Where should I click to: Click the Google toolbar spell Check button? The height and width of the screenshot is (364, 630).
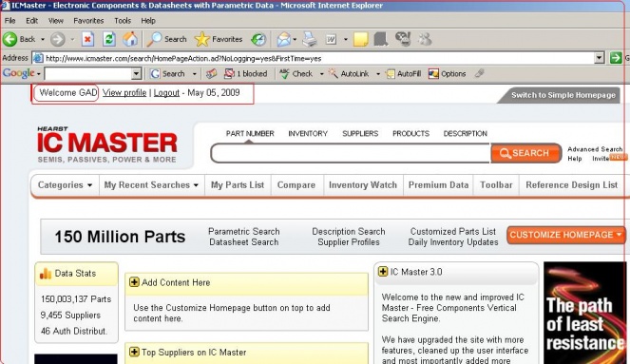coord(296,74)
